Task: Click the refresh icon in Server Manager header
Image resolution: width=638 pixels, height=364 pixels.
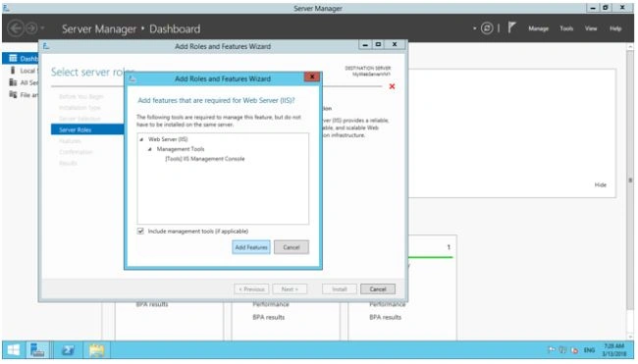Action: click(487, 28)
